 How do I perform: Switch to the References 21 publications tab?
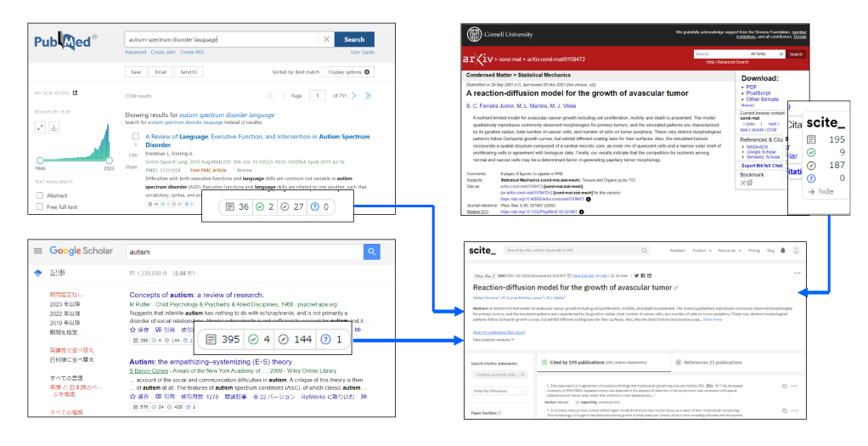(708, 363)
